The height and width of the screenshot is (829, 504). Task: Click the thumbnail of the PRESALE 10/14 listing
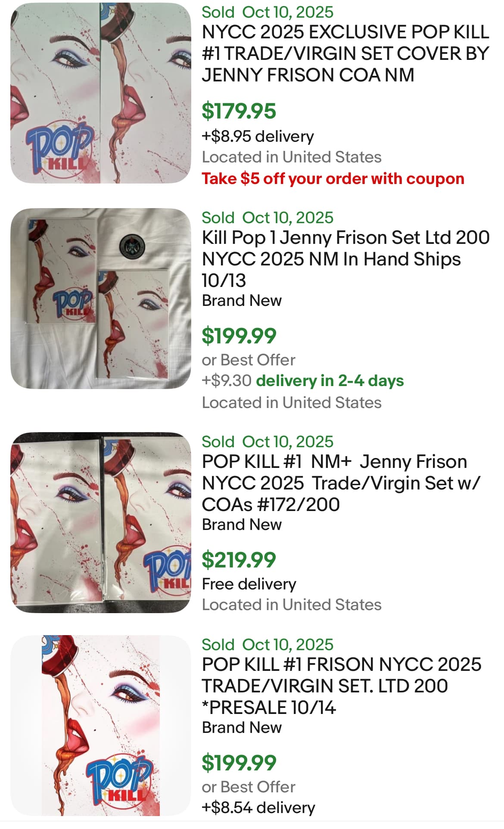(101, 725)
